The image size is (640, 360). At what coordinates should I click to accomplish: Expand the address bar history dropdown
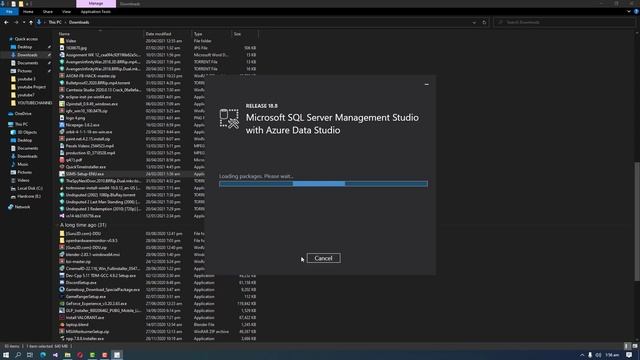coord(474,22)
